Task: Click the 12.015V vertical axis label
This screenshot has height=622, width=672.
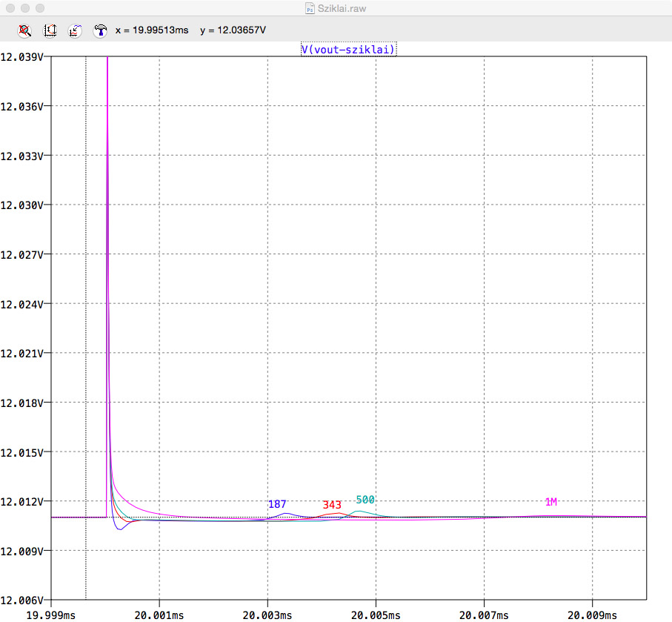Action: [22, 452]
